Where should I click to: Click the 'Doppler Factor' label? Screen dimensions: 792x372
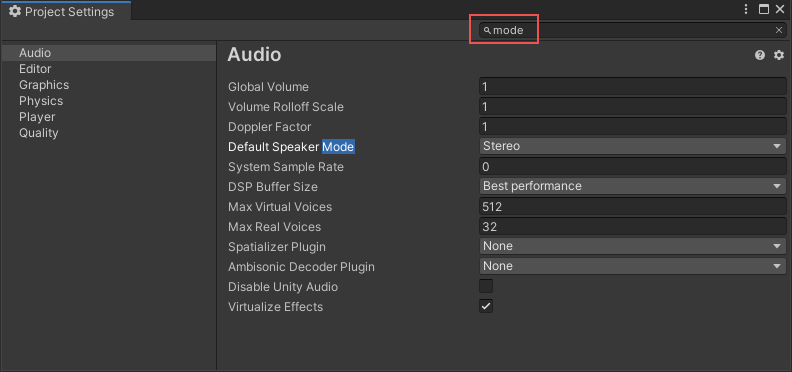tap(269, 127)
